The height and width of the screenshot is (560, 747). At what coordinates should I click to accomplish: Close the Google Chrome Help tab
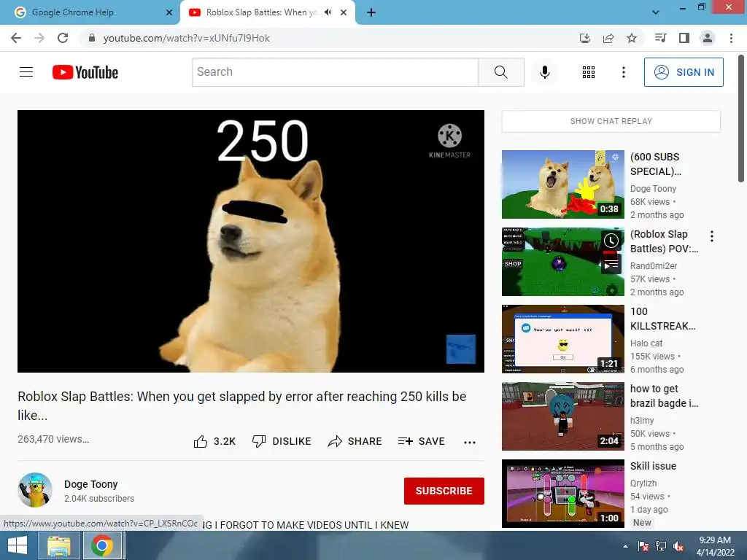(x=169, y=12)
